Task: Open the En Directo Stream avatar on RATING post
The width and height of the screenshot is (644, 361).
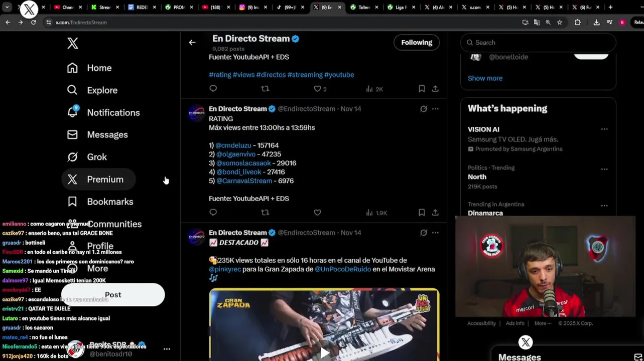Action: pyautogui.click(x=196, y=113)
